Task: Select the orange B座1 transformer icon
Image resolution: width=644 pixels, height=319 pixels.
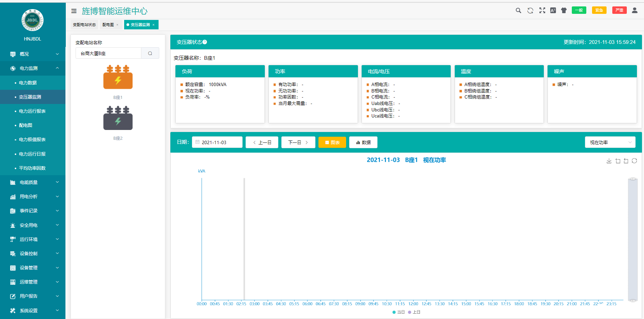Action: 118,77
